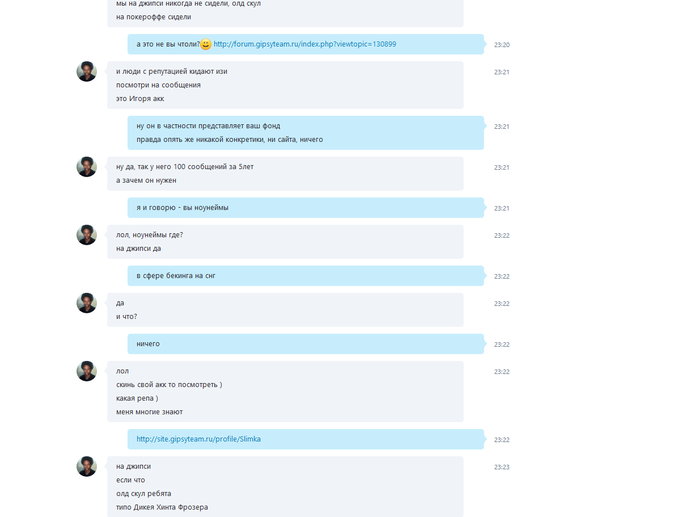The height and width of the screenshot is (517, 700).
Task: Click the "это Игоря акк" message line
Action: click(x=140, y=99)
